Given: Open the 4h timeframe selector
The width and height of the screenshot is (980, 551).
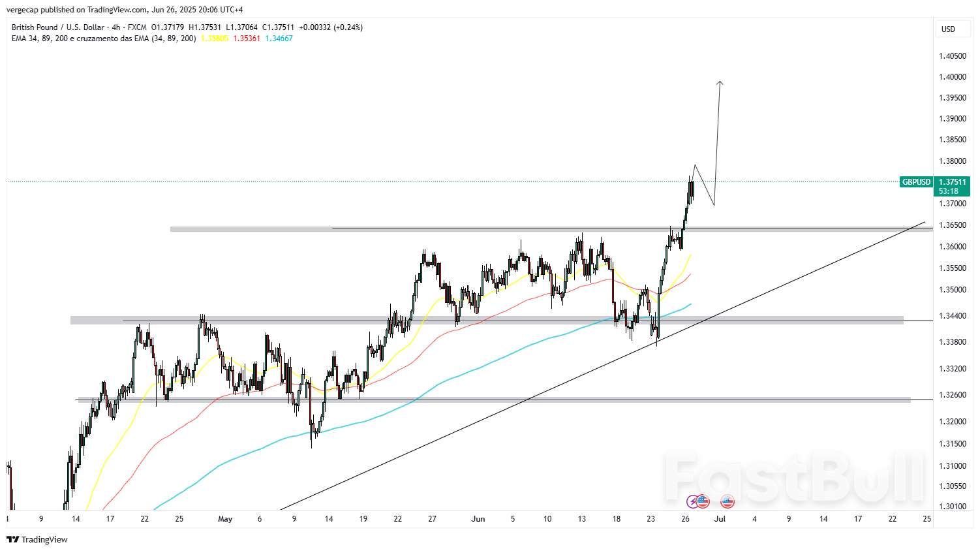Looking at the screenshot, I should [115, 27].
